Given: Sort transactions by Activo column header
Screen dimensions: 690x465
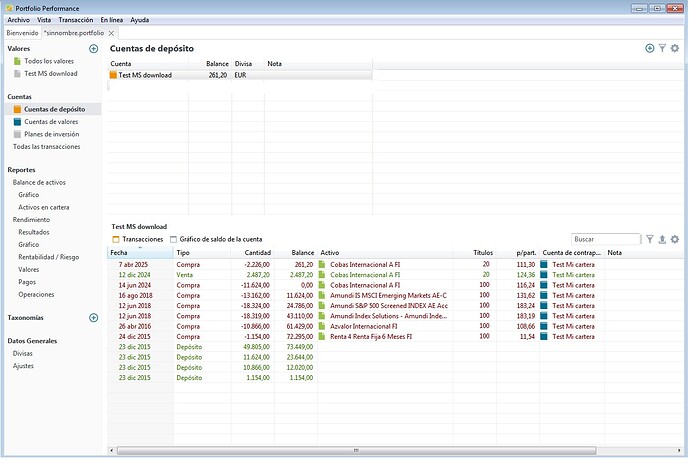Looking at the screenshot, I should tap(385, 253).
